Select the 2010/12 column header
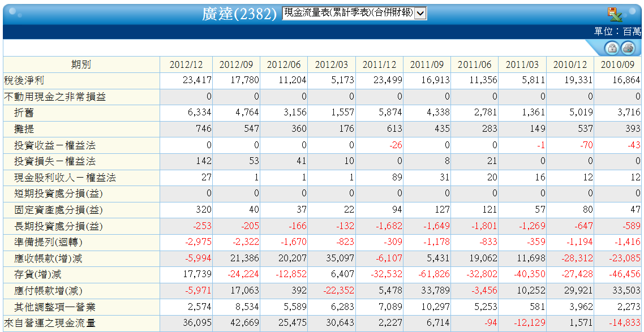644x332 pixels. click(x=570, y=64)
